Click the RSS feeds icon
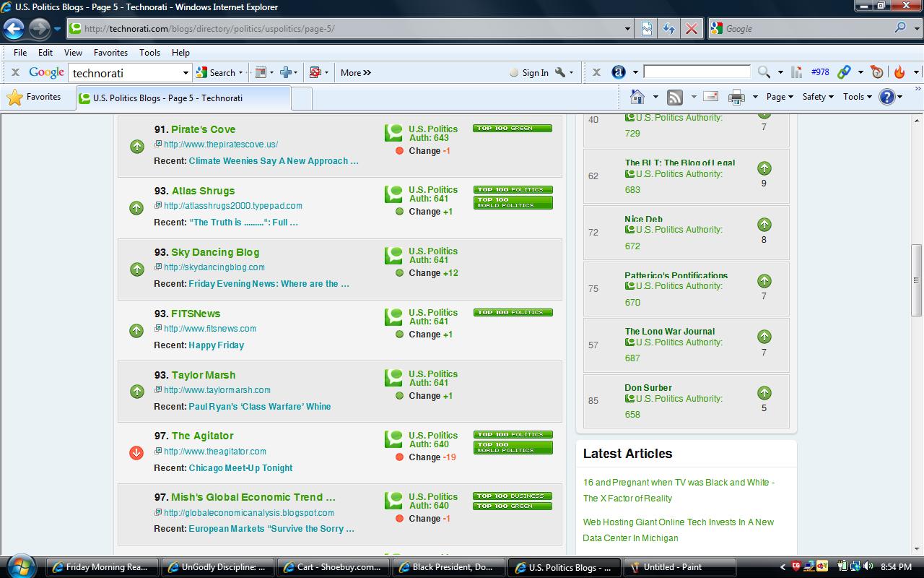This screenshot has height=578, width=924. [x=675, y=97]
